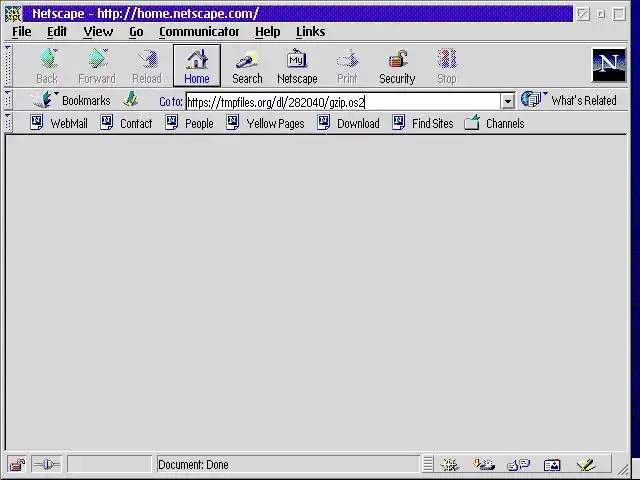Open Composer icon in component bar
Image resolution: width=640 pixels, height=480 pixels.
click(x=586, y=464)
